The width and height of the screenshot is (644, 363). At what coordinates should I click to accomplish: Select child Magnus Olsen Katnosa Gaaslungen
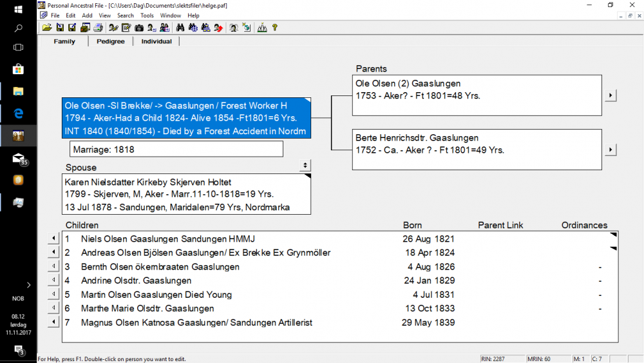pos(196,323)
